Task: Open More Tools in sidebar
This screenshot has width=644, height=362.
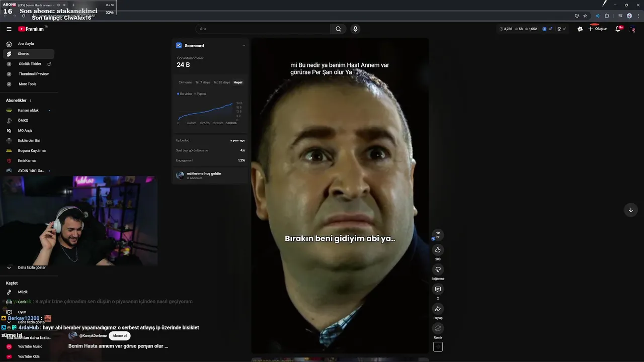Action: tap(29, 84)
